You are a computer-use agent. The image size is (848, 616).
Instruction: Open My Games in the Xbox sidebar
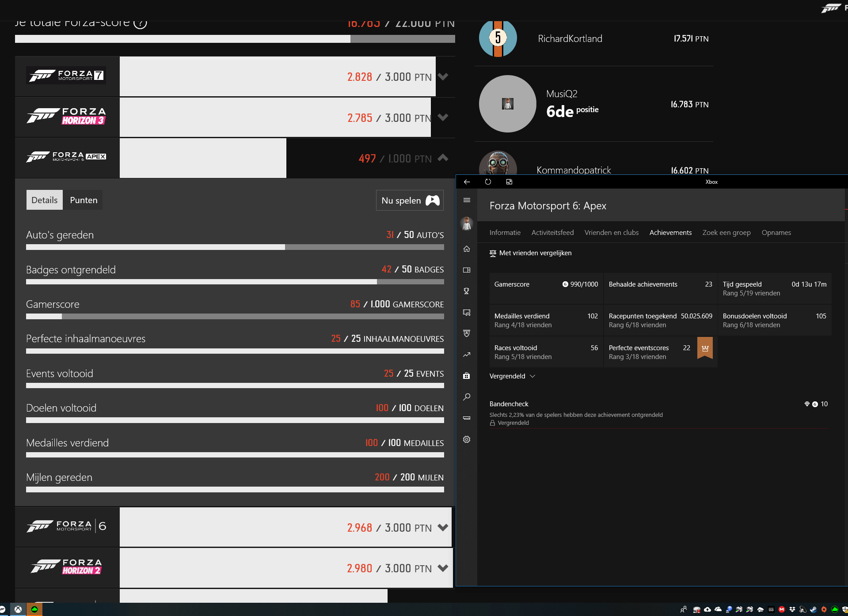(467, 270)
